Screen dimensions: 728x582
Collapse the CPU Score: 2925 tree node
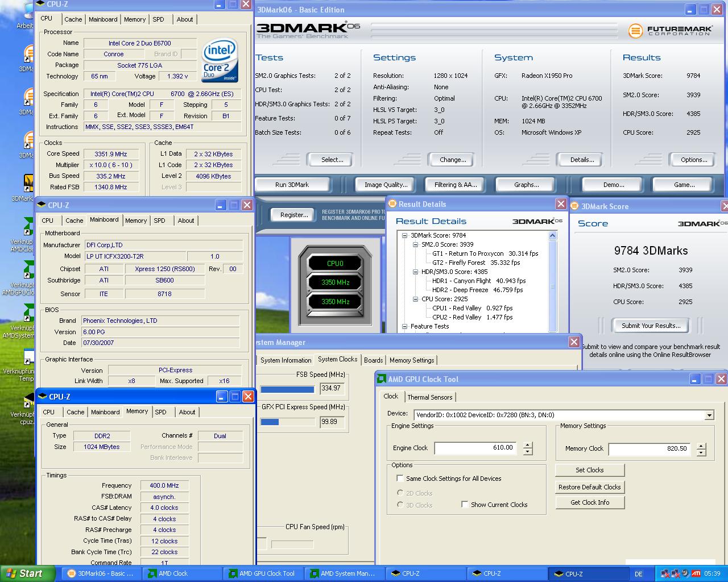415,299
